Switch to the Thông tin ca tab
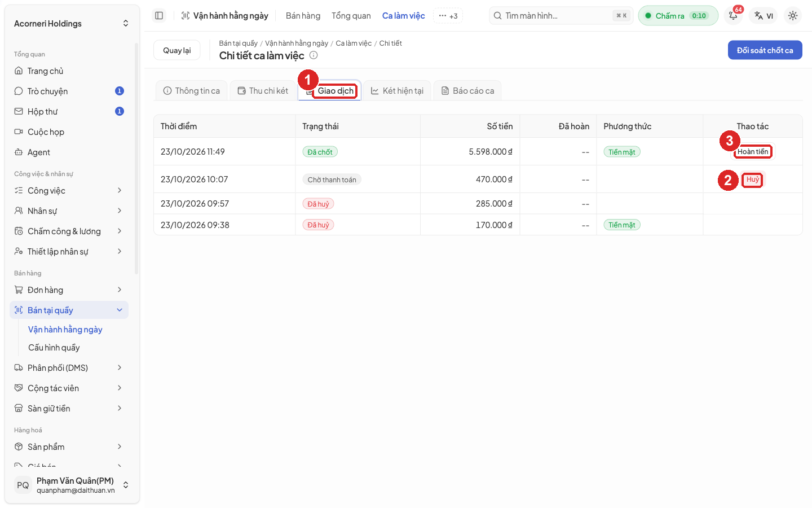This screenshot has width=812, height=508. coord(191,91)
